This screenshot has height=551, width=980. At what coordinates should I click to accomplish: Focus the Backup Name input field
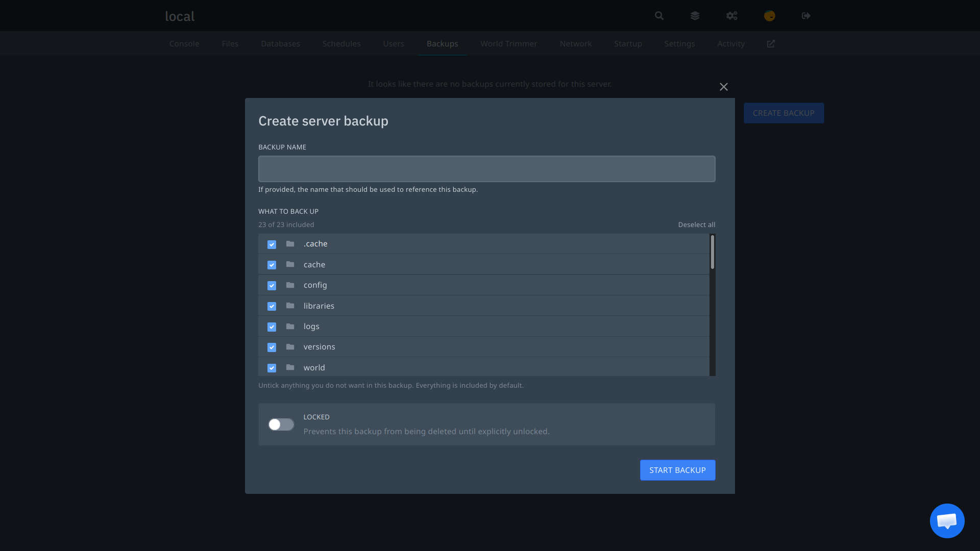tap(486, 169)
